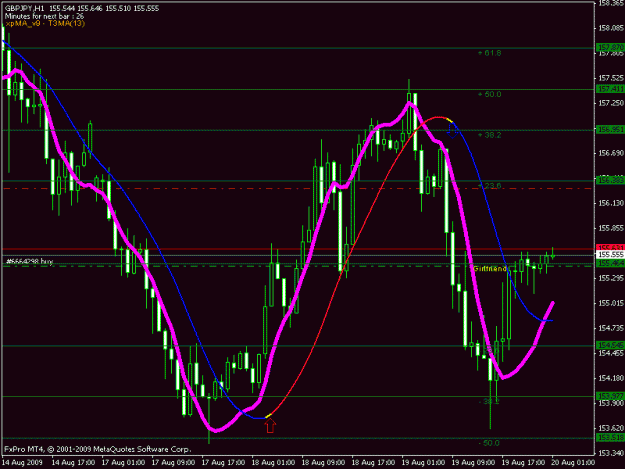Select the '+ 23.6' Fibonacci level label
This screenshot has height=469, width=625.
(489, 186)
